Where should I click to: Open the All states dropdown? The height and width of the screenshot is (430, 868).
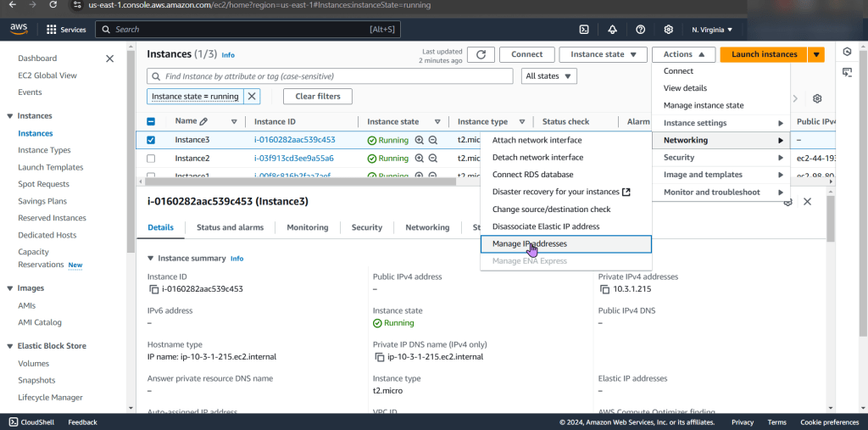click(548, 76)
